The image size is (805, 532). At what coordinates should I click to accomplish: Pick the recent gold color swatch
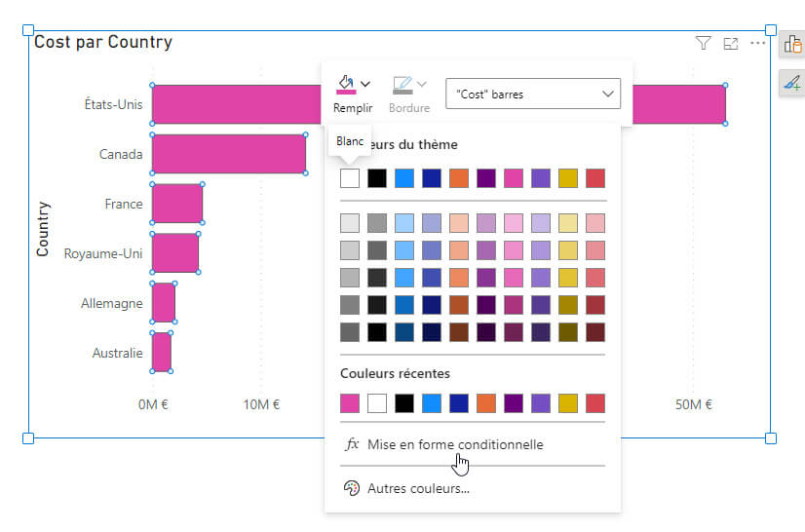[x=568, y=403]
